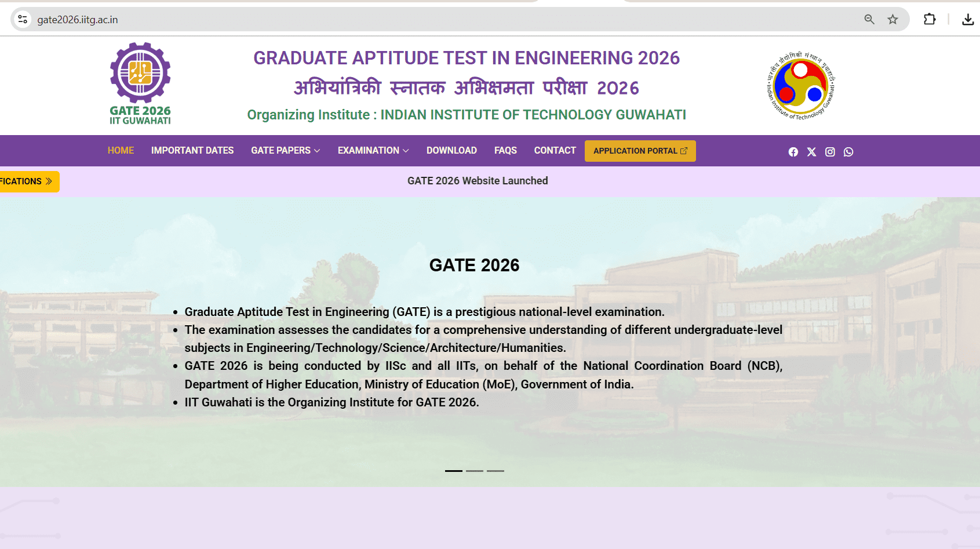Open the site information icon beside URL
Viewport: 980px width, 549px height.
(23, 20)
